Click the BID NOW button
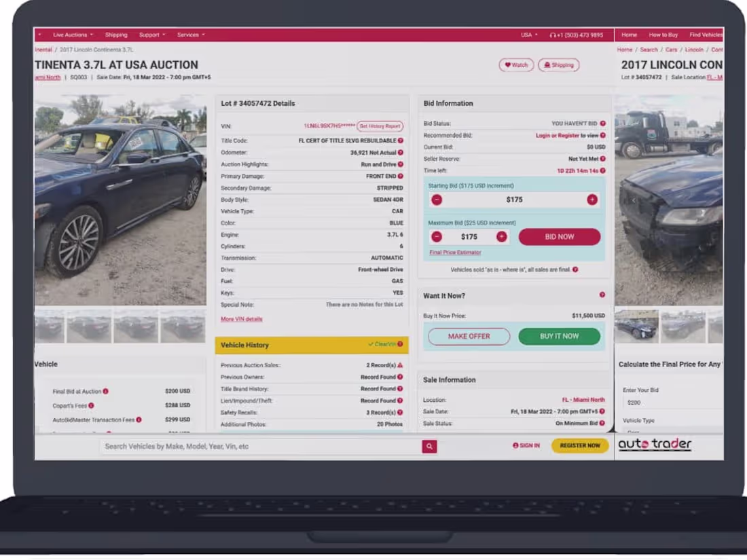 click(x=560, y=237)
